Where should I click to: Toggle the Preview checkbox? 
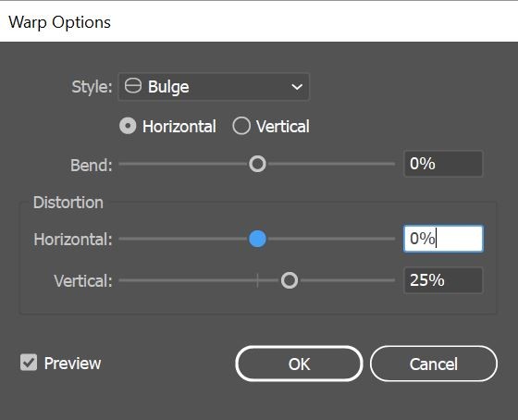coord(29,363)
